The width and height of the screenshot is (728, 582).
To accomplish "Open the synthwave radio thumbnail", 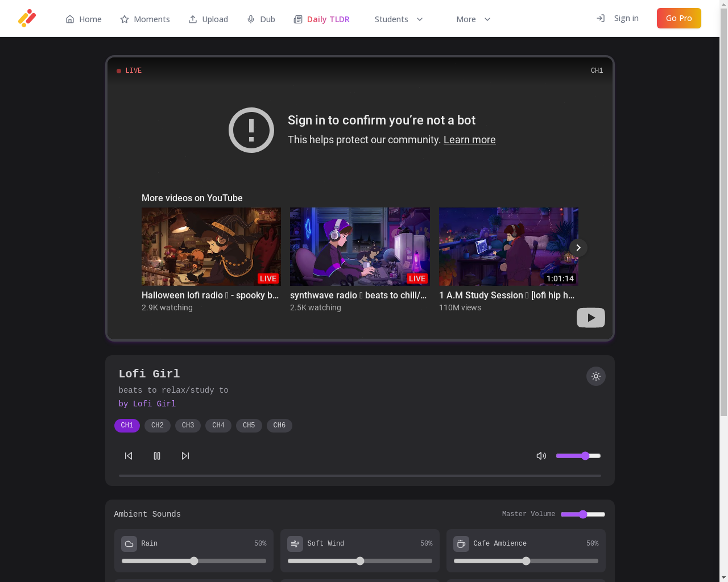I will [360, 247].
